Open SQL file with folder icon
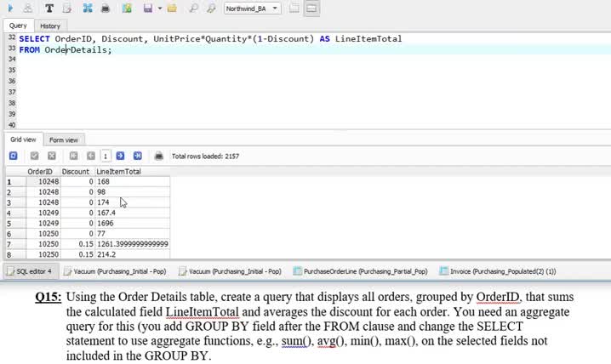 (172, 9)
